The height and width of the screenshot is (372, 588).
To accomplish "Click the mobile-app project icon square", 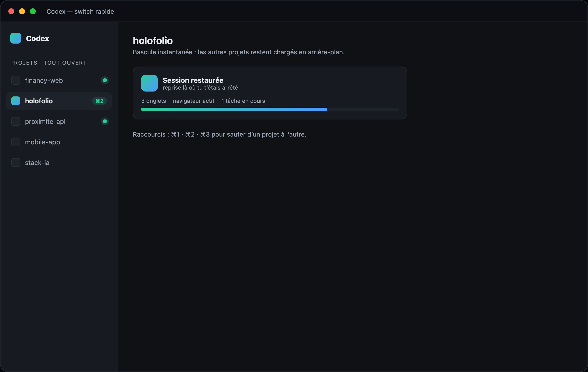I will tap(16, 142).
